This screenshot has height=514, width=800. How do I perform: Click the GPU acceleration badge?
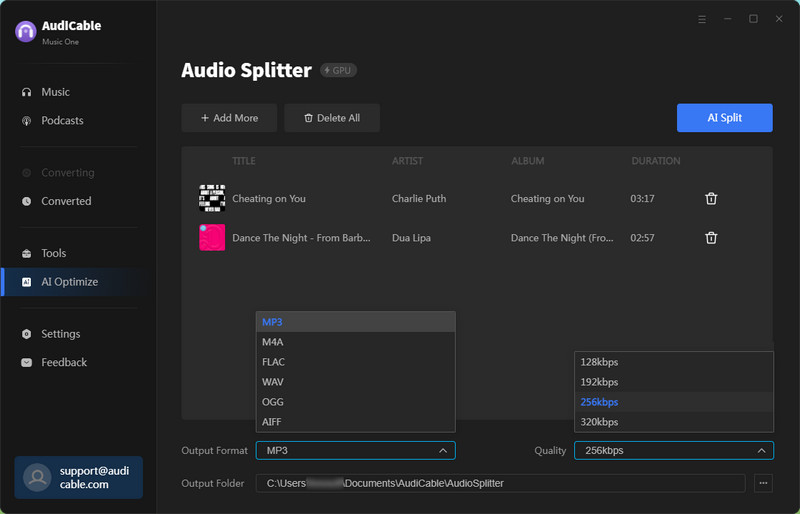point(338,70)
